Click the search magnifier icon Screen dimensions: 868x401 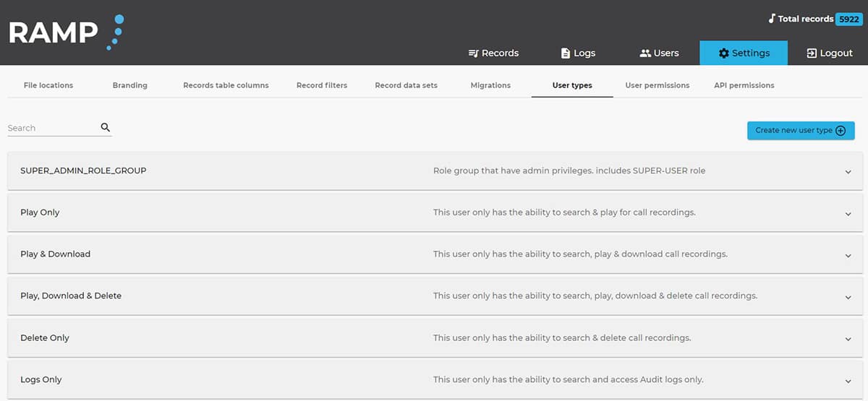pyautogui.click(x=106, y=128)
